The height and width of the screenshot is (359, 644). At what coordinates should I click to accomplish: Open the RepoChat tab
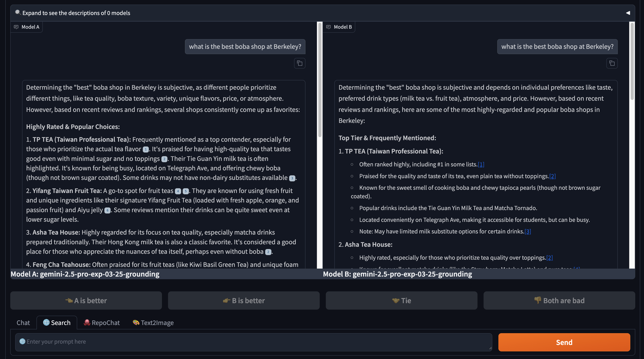click(102, 323)
